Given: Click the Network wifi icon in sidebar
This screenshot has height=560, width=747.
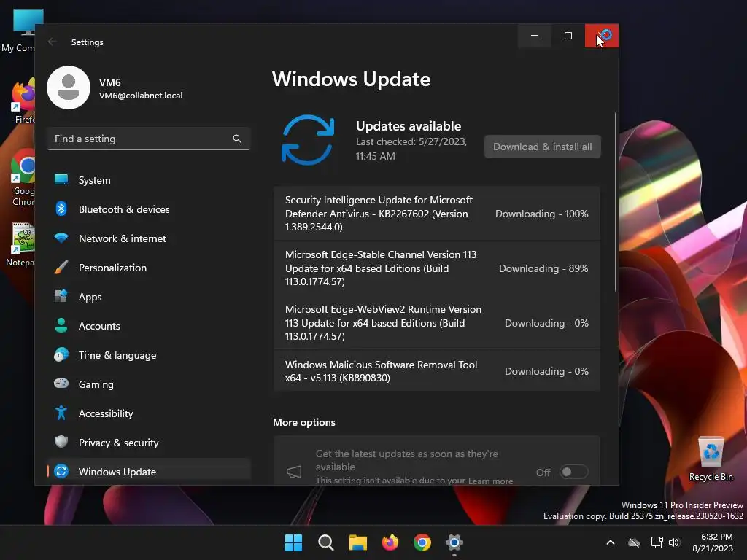Looking at the screenshot, I should pyautogui.click(x=61, y=238).
